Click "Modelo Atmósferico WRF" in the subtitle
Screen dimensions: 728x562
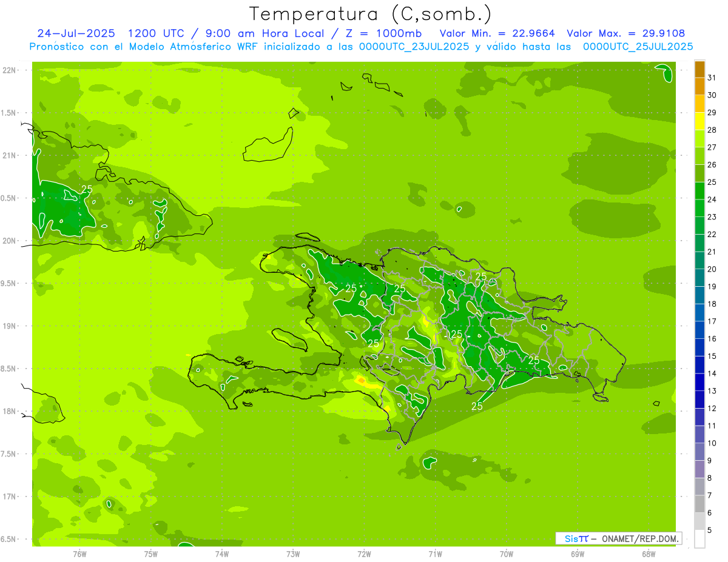(180, 47)
